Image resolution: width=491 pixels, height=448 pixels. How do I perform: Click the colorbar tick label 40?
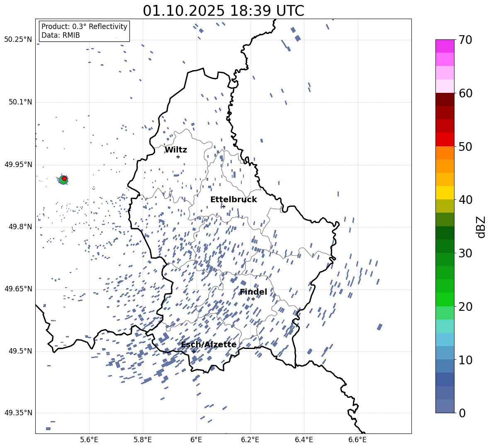pyautogui.click(x=465, y=200)
